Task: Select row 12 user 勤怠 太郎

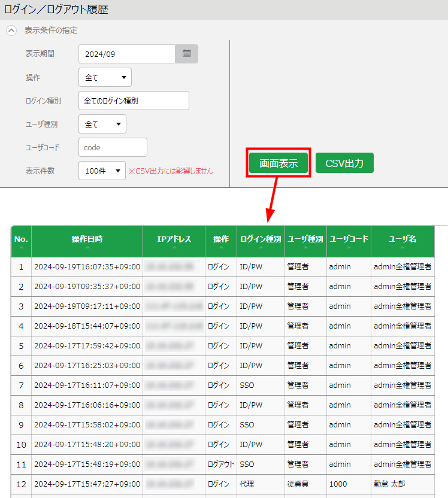Action: pos(393,484)
